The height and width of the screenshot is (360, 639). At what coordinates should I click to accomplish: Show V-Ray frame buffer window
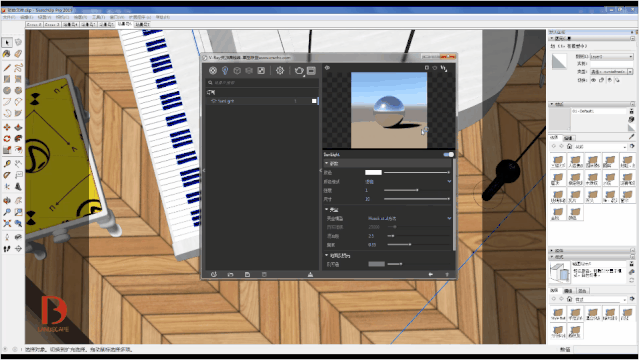coord(311,71)
